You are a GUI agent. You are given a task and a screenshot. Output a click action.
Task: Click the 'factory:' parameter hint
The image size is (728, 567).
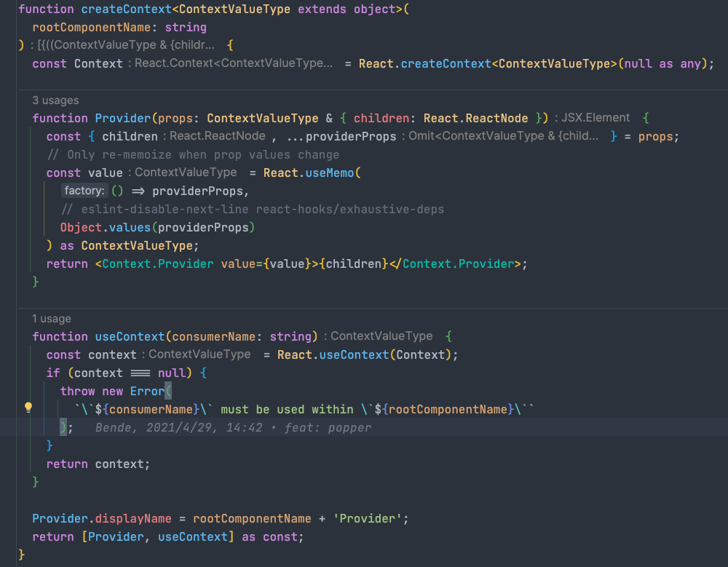click(x=84, y=191)
